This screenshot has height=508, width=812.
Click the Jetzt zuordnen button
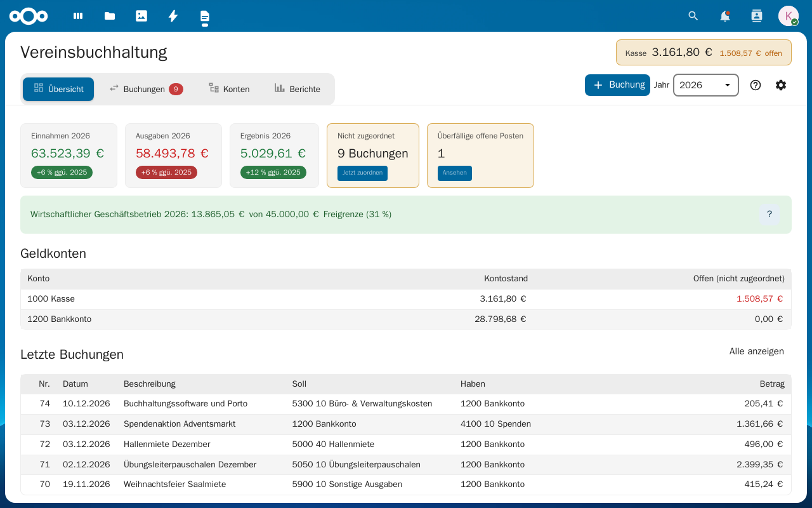362,173
